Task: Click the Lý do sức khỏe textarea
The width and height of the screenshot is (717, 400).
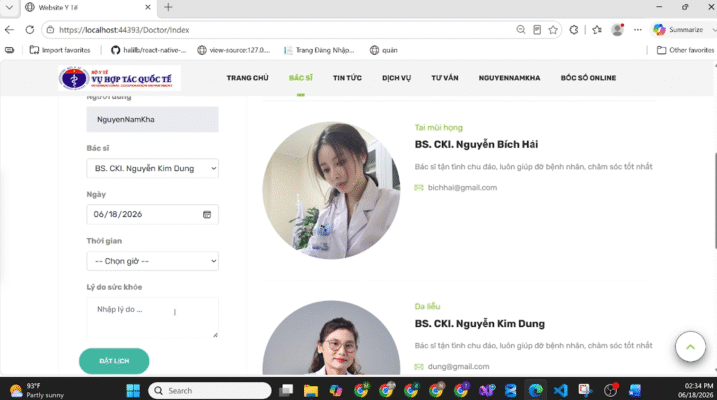Action: [152, 317]
